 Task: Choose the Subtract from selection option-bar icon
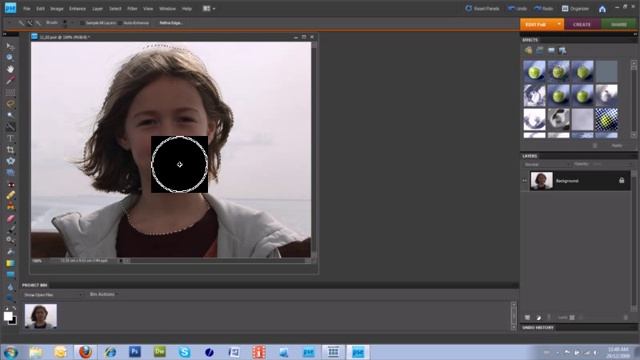[38, 23]
